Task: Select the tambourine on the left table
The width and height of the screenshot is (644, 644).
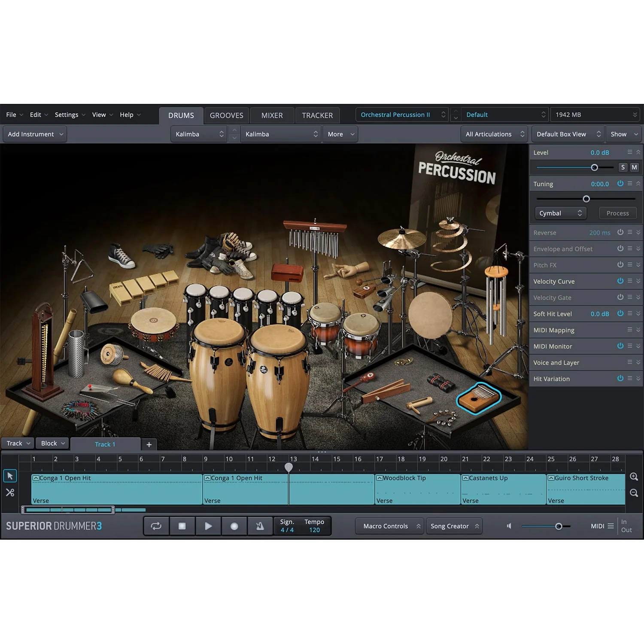Action: coord(154,324)
